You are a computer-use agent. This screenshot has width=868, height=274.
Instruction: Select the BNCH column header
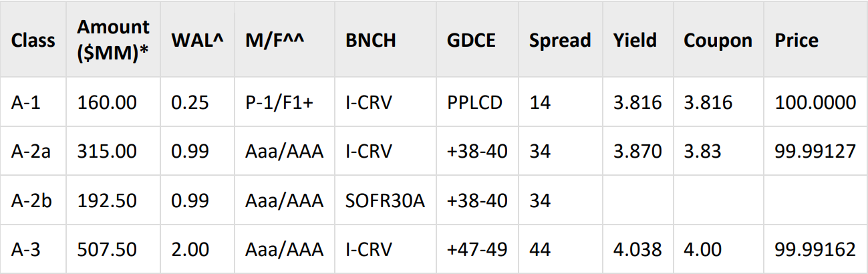pyautogui.click(x=371, y=41)
